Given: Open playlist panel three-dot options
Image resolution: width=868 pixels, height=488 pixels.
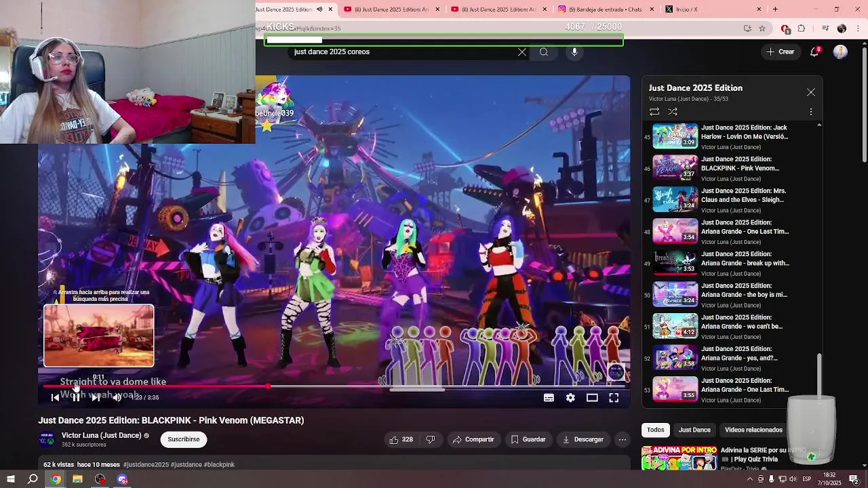Looking at the screenshot, I should pos(811,112).
